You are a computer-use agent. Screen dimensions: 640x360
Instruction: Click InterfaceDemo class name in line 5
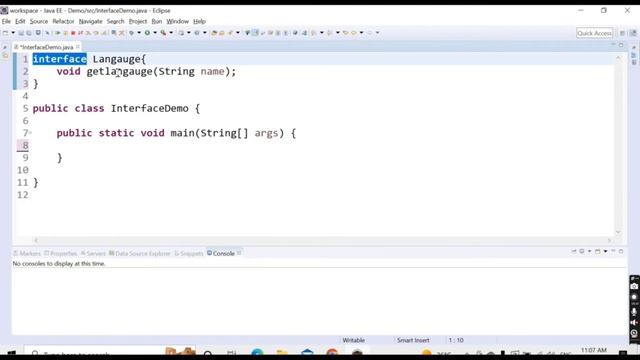click(x=149, y=109)
